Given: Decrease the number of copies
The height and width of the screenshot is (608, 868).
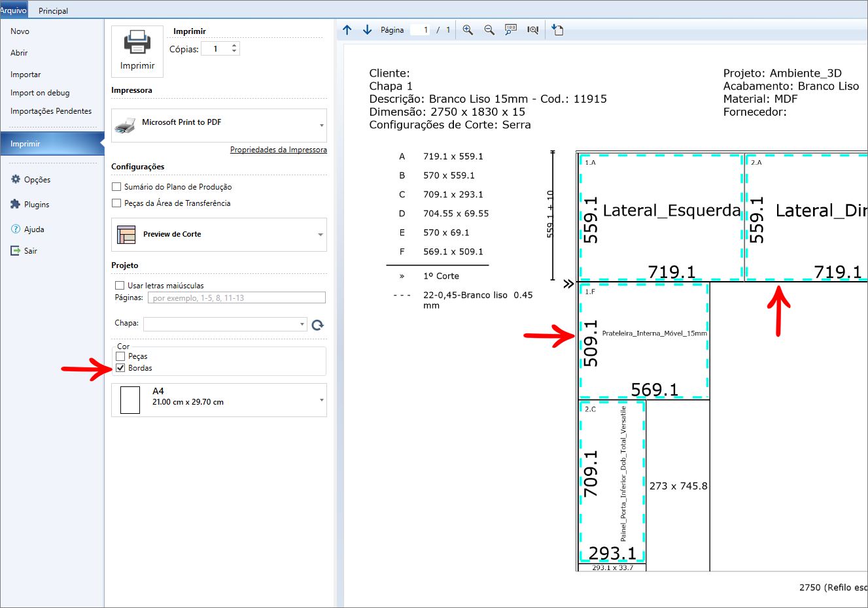Looking at the screenshot, I should coord(234,52).
